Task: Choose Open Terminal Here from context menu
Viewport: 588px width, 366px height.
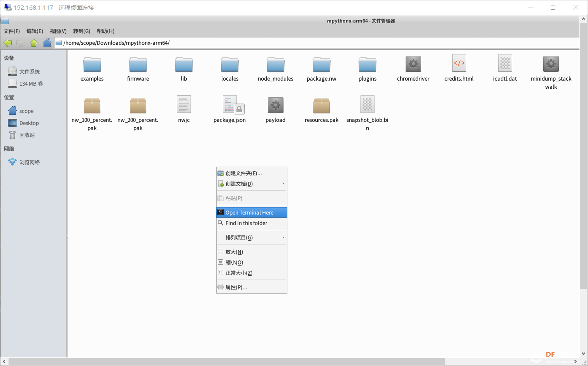Action: (249, 213)
